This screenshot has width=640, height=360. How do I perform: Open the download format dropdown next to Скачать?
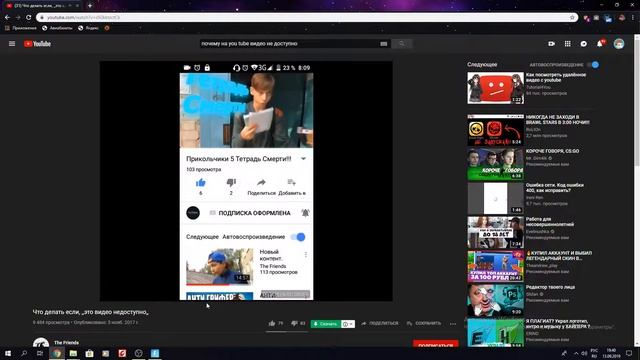coord(348,324)
